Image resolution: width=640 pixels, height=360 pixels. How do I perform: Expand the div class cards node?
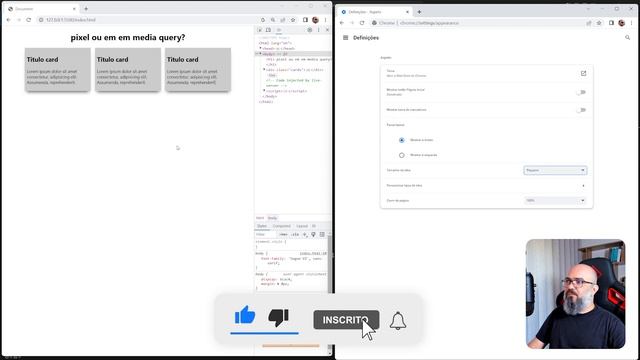264,69
